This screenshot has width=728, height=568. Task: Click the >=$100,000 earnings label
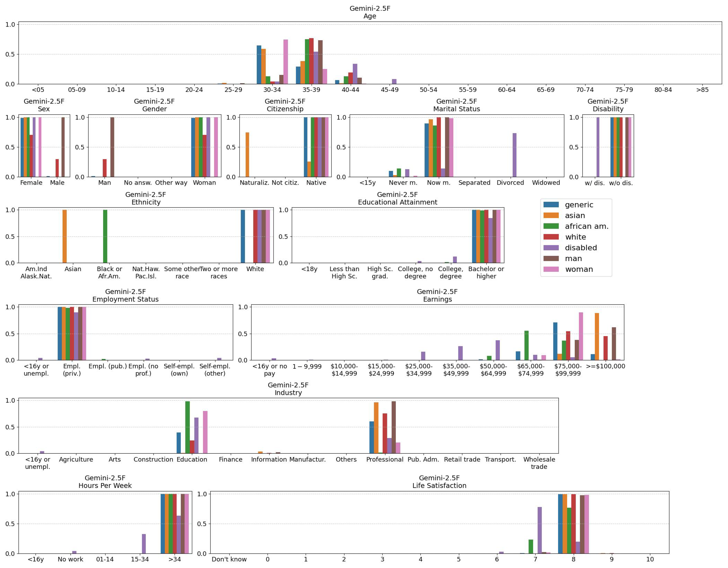tap(605, 366)
